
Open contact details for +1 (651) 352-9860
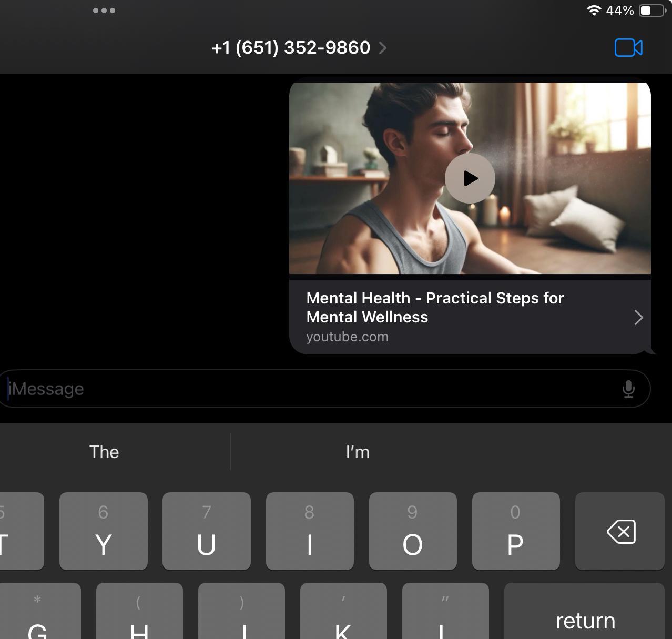point(299,48)
